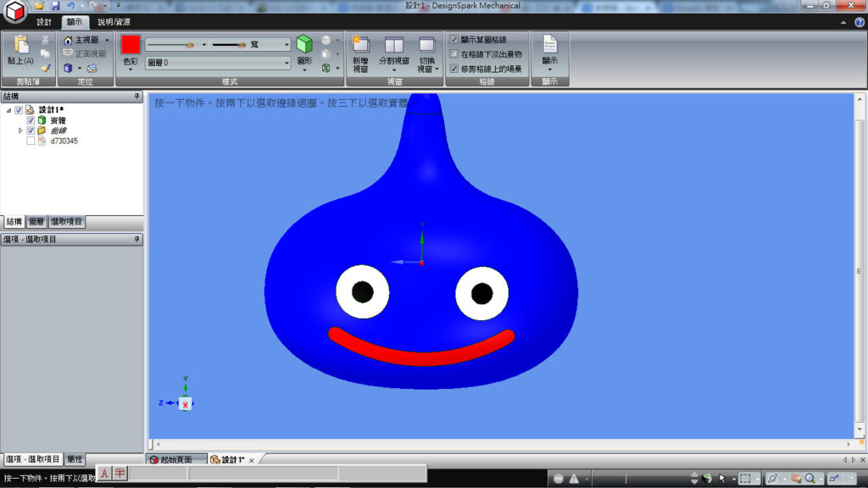Image resolution: width=868 pixels, height=488 pixels.
Task: Toggle visibility checkbox for 實體 item
Action: pos(31,120)
